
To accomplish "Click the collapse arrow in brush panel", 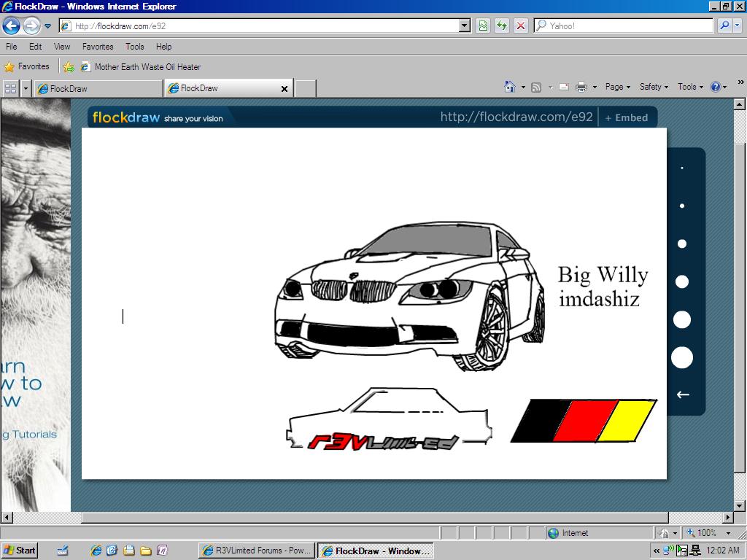I will 683,394.
